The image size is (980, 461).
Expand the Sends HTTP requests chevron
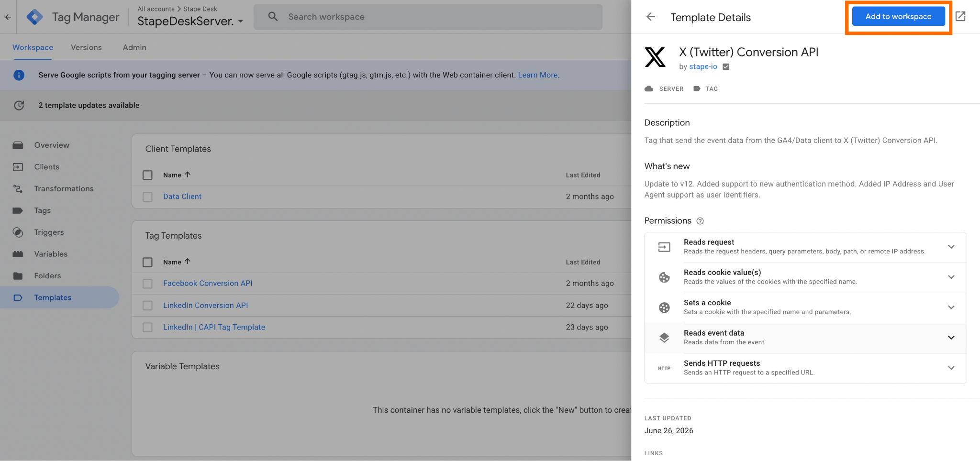point(951,368)
